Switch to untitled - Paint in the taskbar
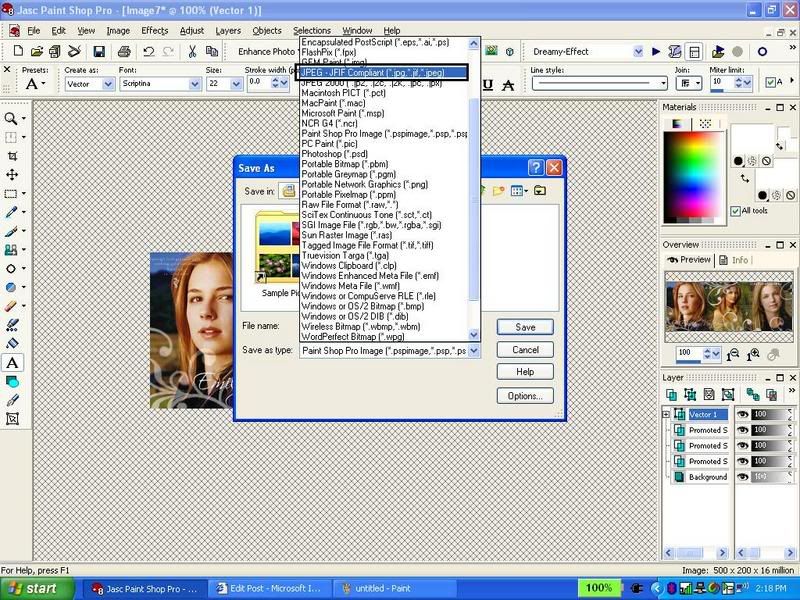800x600 pixels. (x=395, y=589)
